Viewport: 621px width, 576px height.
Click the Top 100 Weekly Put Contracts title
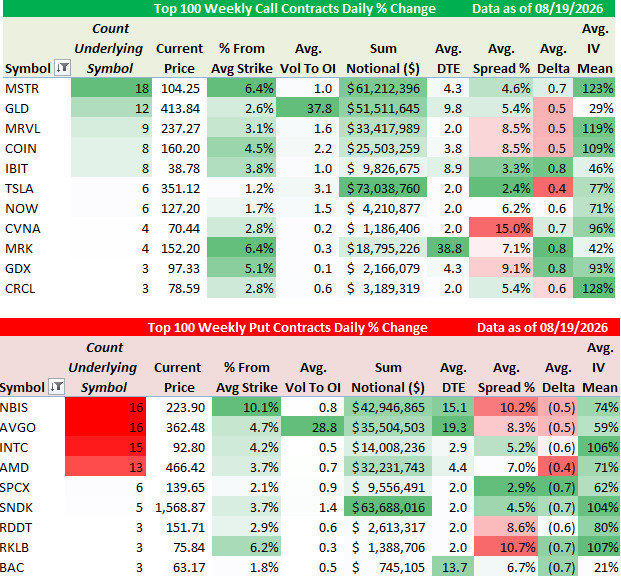(x=288, y=328)
